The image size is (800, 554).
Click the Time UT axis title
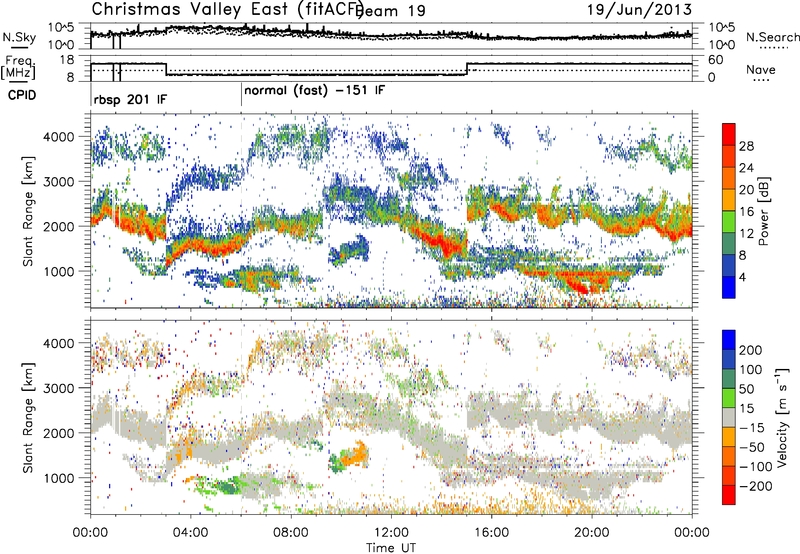[x=391, y=548]
